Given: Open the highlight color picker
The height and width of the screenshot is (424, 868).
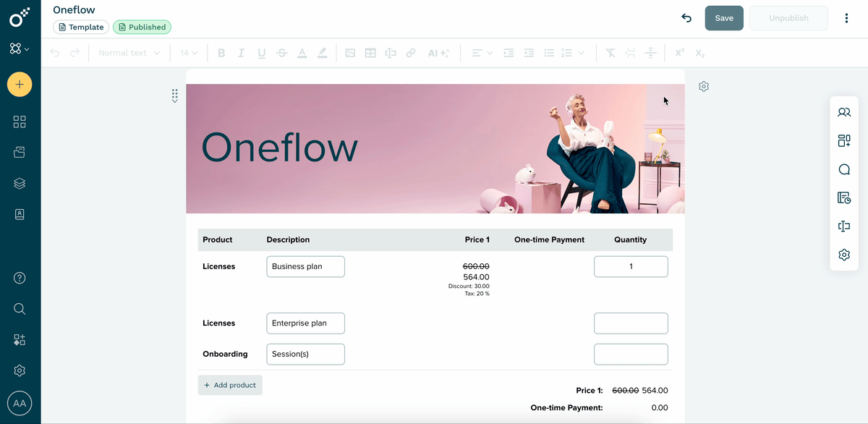Looking at the screenshot, I should (x=322, y=53).
